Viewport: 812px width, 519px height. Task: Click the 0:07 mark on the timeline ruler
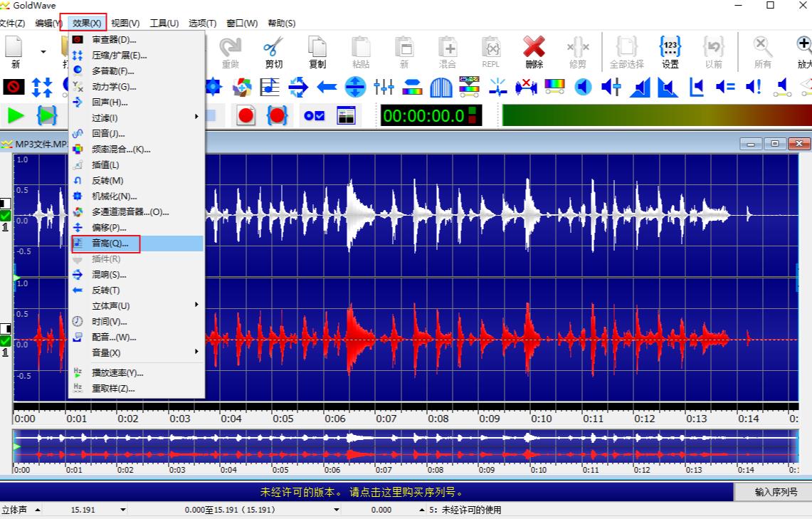[386, 419]
